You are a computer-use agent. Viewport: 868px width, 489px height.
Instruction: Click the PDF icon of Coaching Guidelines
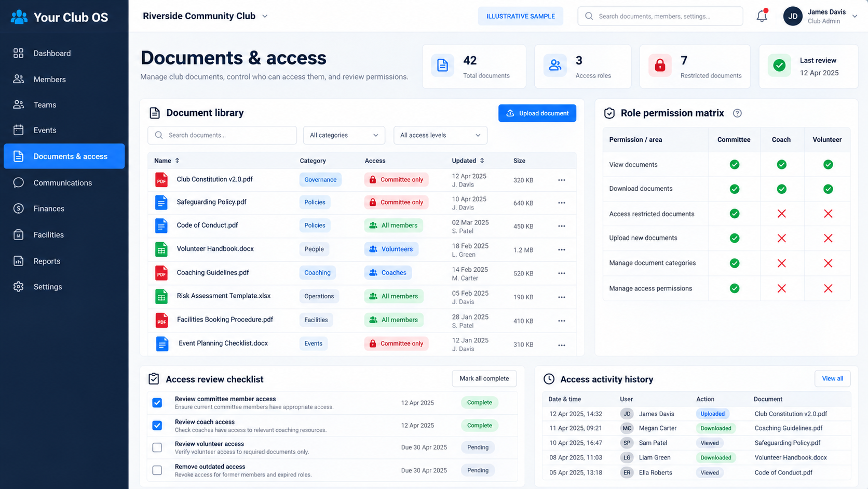coord(161,273)
